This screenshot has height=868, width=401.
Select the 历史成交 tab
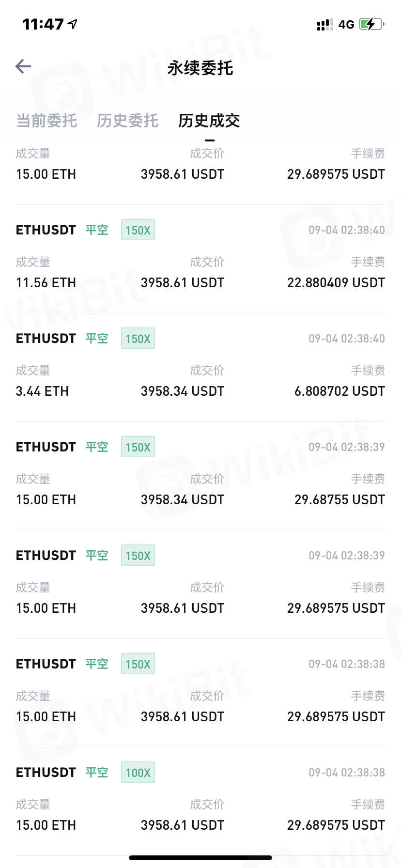coord(209,121)
